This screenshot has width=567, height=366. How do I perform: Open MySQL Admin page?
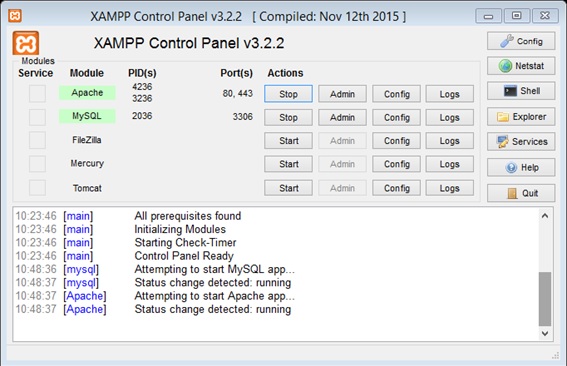[342, 118]
